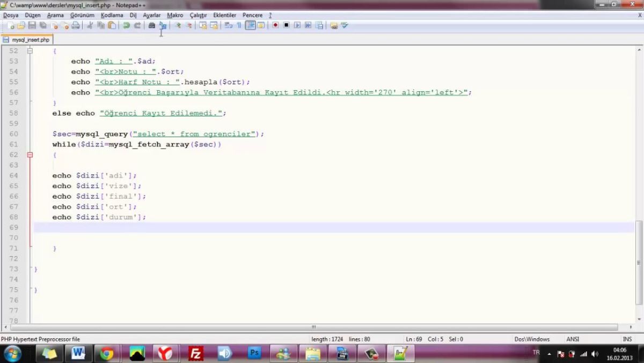Open the Ayarlar settings menu
Screen dimensions: 644x363
(x=152, y=15)
